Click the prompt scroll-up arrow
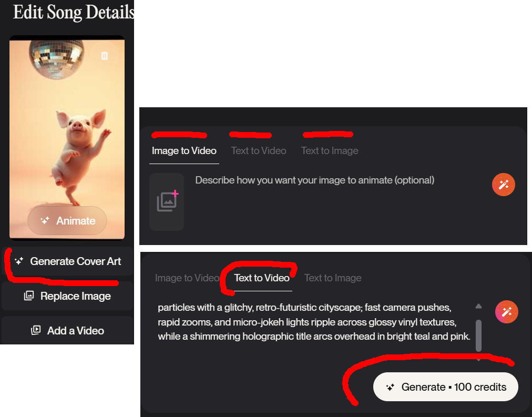The height and width of the screenshot is (417, 532). [x=478, y=306]
